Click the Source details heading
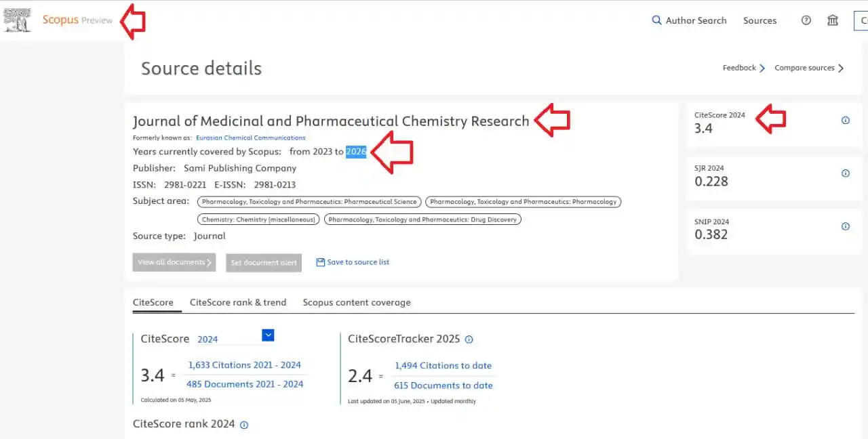868x439 pixels. (x=201, y=68)
